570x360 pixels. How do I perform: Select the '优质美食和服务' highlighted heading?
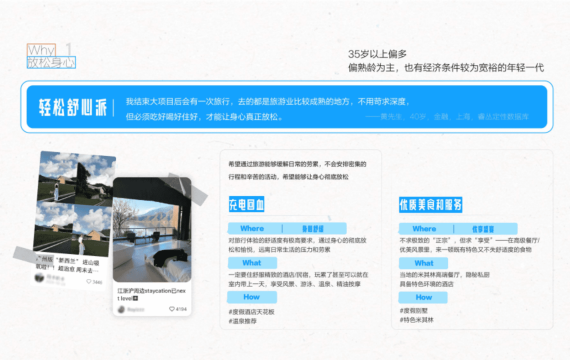tap(430, 205)
